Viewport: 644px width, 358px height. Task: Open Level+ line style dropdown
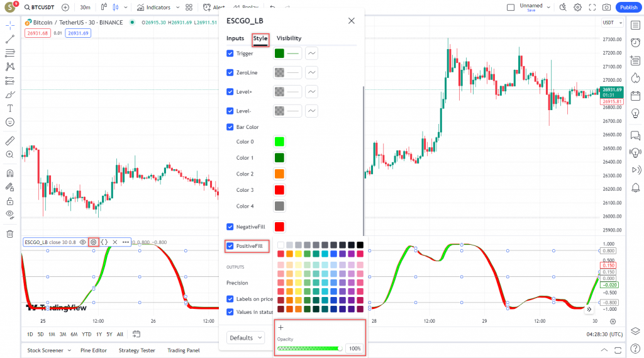point(312,92)
